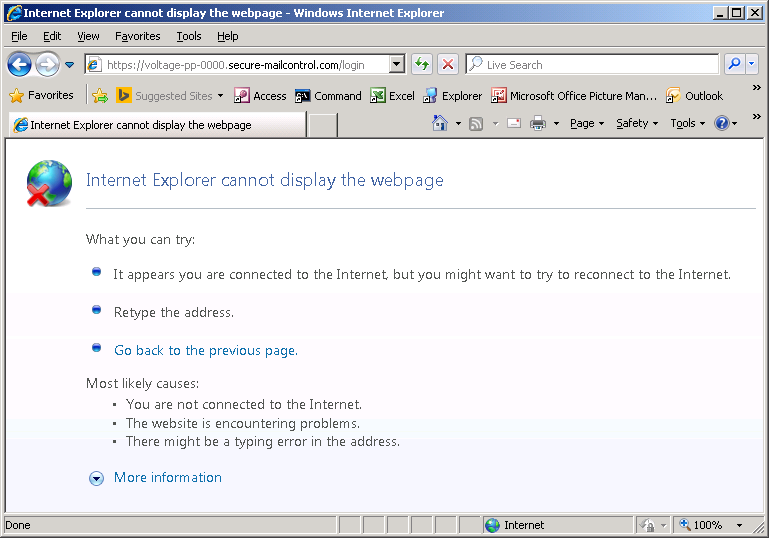Open the search provider options dropdown
Screen dimensions: 769x538
click(x=752, y=64)
